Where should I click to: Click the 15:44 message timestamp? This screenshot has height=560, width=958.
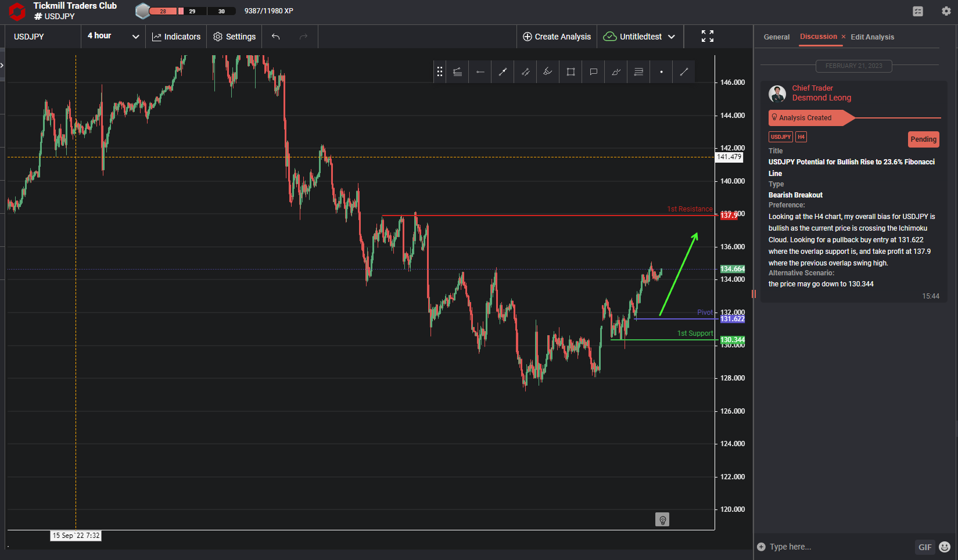tap(930, 296)
